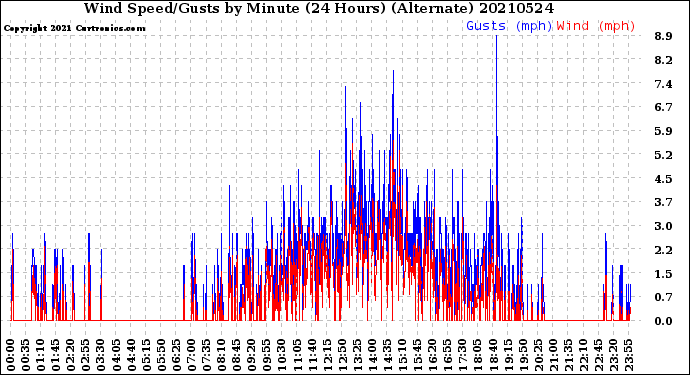Click the 6.7 y-axis label
690x375 pixels.
tap(664, 107)
